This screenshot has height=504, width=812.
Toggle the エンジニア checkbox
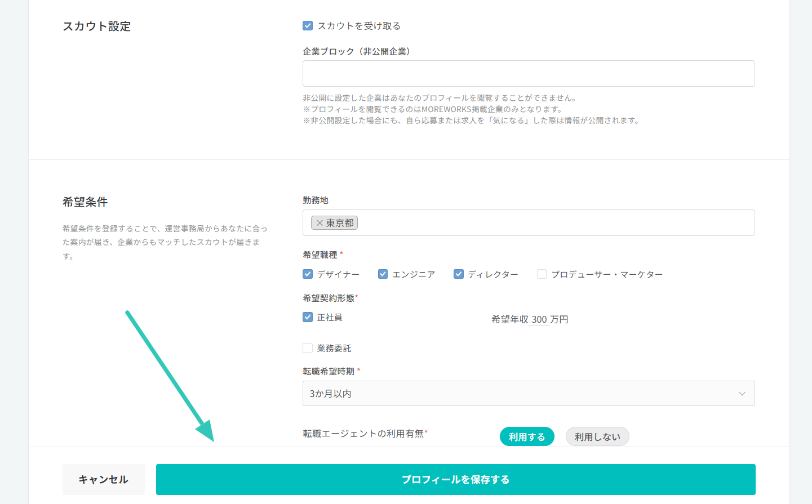(x=383, y=274)
